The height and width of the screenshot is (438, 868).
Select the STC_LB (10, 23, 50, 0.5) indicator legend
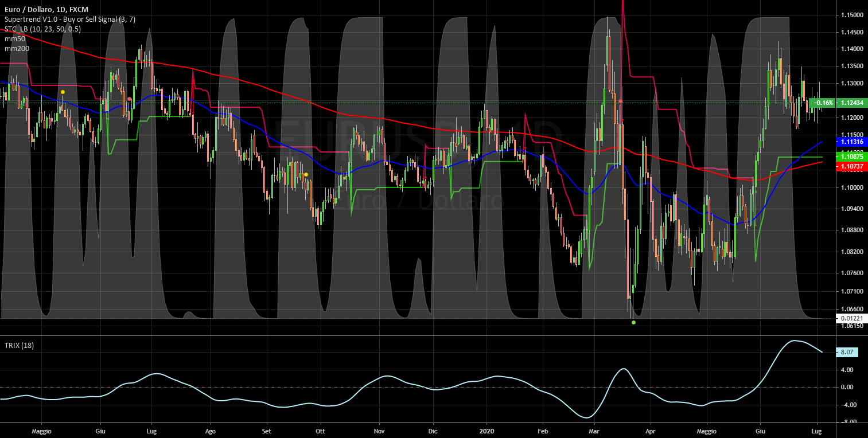[42, 29]
